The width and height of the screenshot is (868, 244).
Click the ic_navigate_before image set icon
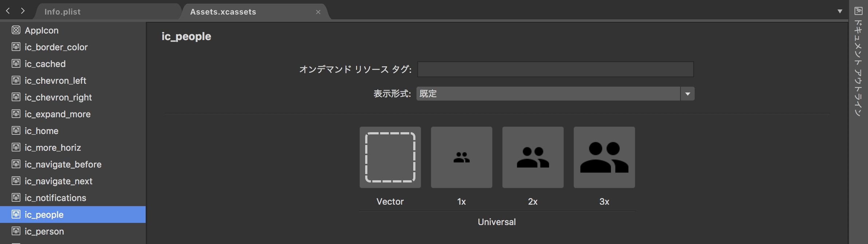pos(16,164)
